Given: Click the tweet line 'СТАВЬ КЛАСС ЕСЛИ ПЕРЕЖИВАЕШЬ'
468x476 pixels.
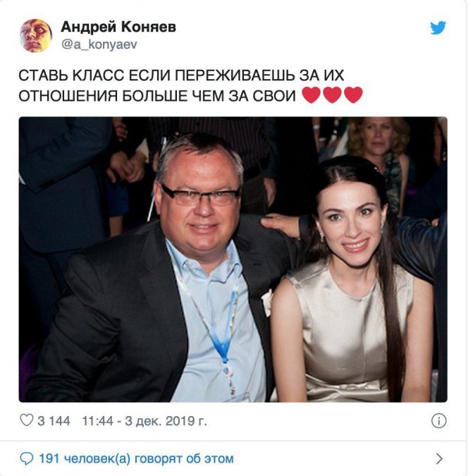Looking at the screenshot, I should point(181,75).
